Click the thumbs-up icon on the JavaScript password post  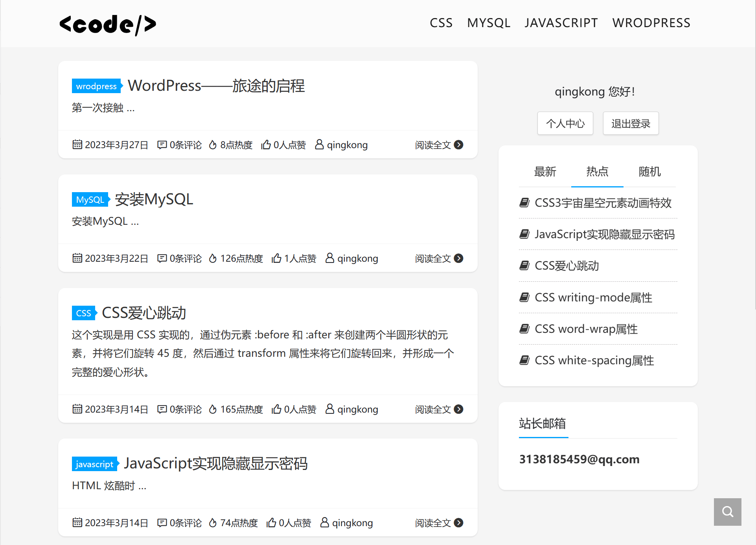tap(272, 523)
